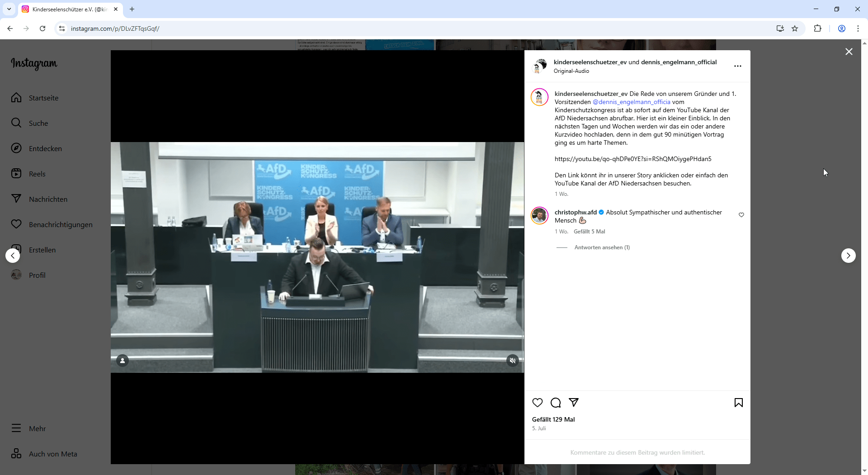The image size is (868, 475).
Task: Click header profile avatar
Action: 539,66
